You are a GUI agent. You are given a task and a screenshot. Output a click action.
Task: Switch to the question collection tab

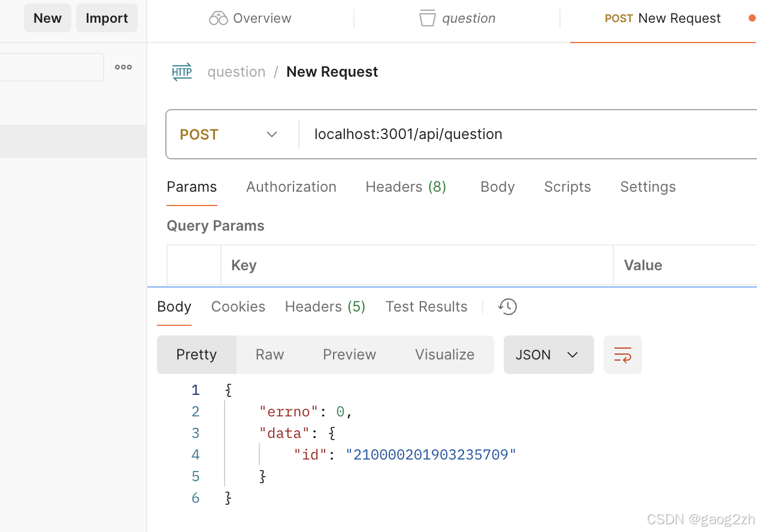(457, 18)
